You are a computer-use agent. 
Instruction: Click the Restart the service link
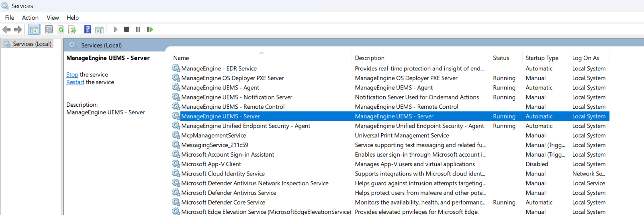pos(75,82)
